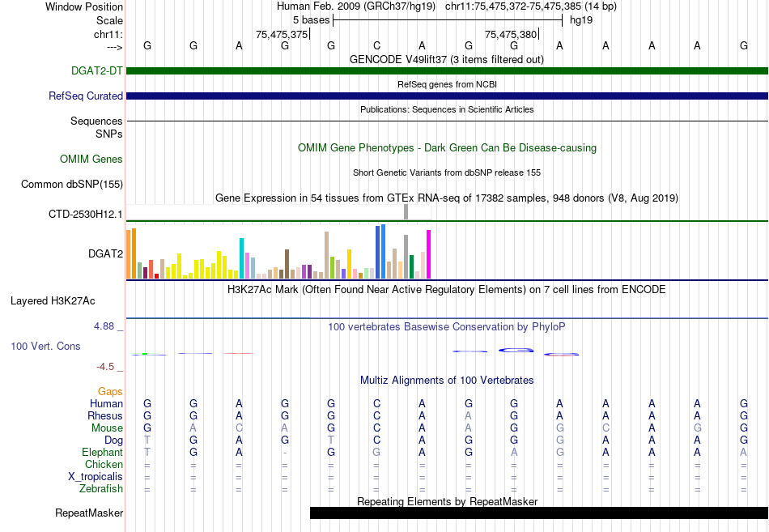Select the Dog alignment row label
Image resolution: width=769 pixels, height=532 pixels.
(113, 440)
